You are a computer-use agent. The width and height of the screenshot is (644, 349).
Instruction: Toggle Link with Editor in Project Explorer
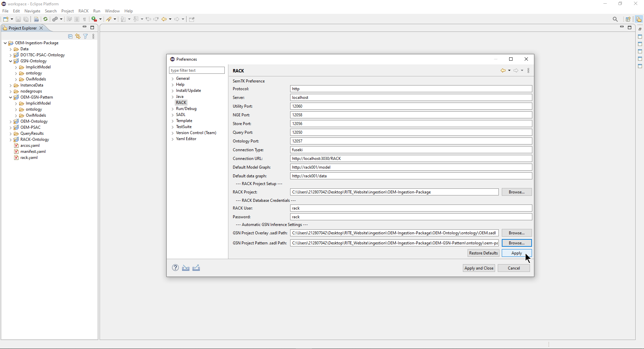coord(78,36)
